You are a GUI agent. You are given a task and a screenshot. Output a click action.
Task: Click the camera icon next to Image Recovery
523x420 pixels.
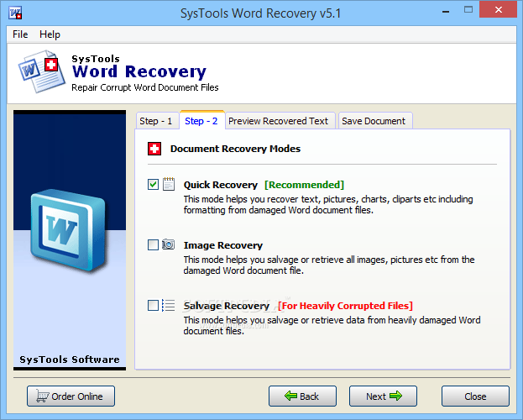coord(169,244)
